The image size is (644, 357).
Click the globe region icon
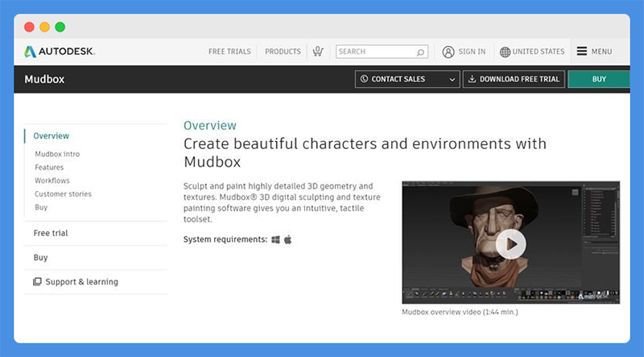coord(505,52)
